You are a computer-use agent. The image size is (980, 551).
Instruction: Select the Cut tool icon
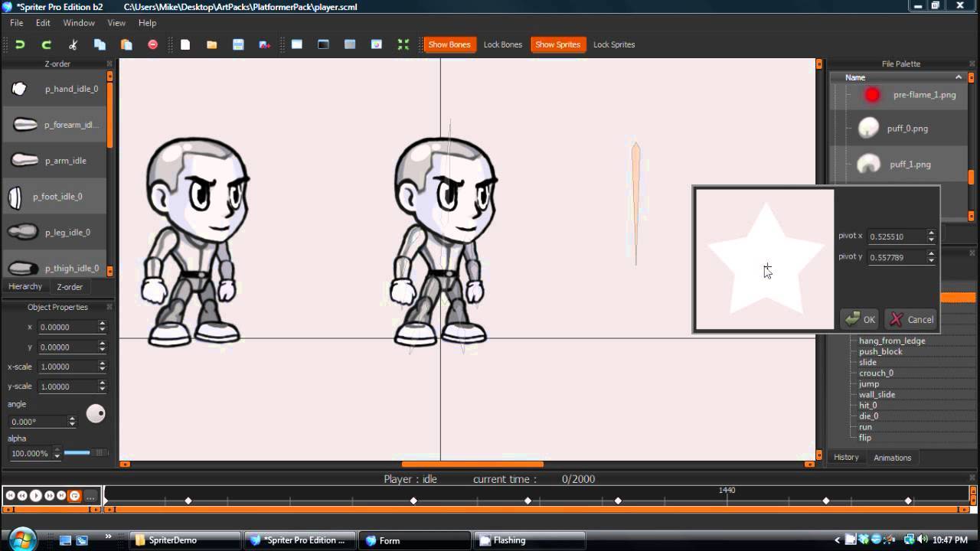click(73, 44)
